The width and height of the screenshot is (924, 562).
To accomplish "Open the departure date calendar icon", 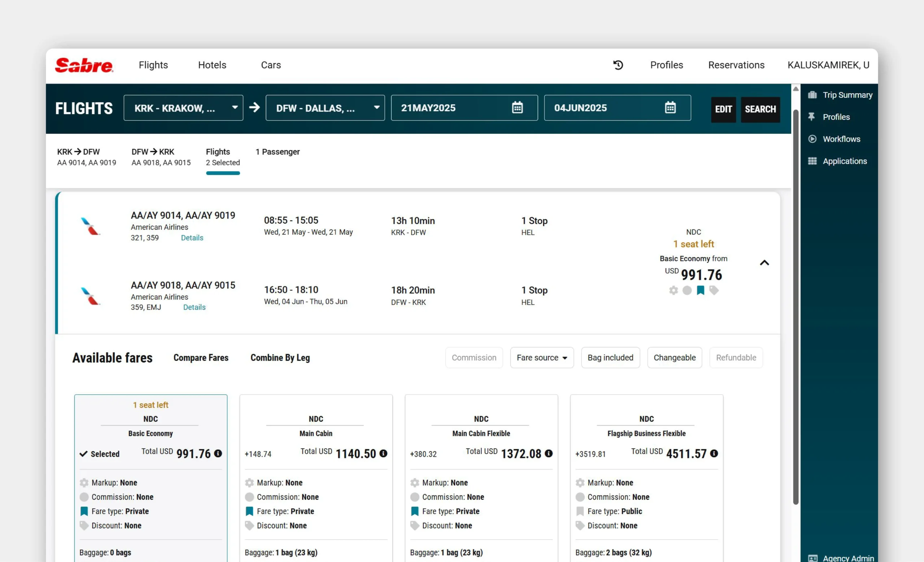I will coord(517,108).
